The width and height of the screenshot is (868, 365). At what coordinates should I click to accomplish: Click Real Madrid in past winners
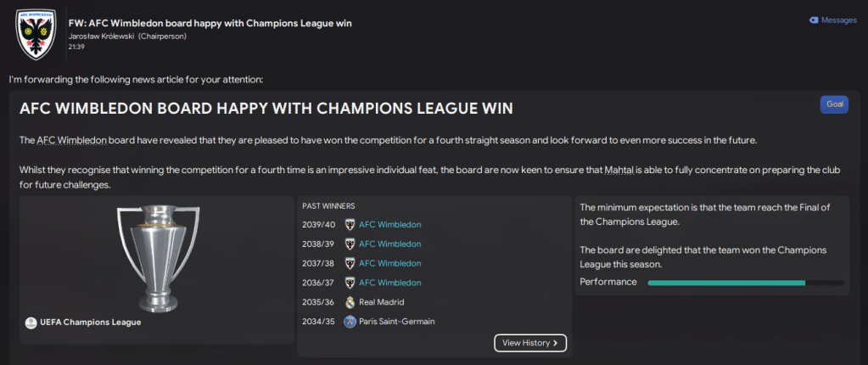[383, 302]
